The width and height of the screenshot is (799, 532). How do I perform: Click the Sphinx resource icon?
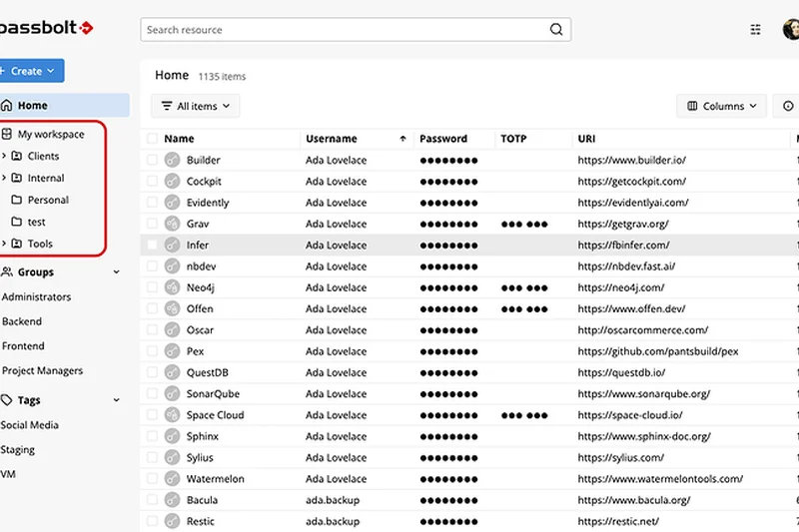coord(172,436)
